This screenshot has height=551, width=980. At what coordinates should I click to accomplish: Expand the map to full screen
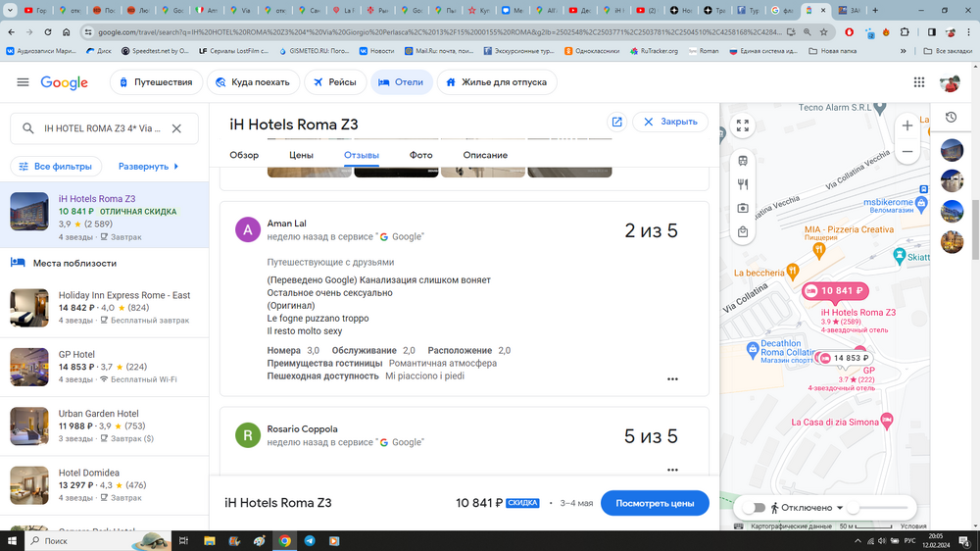pos(743,125)
